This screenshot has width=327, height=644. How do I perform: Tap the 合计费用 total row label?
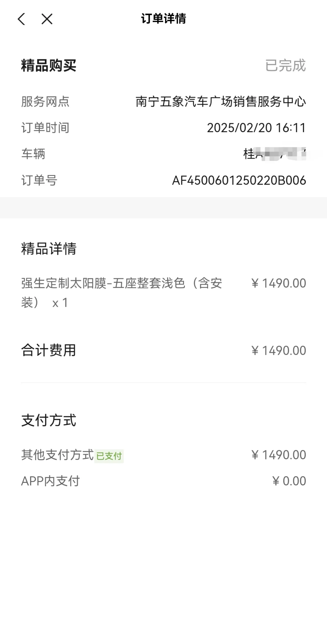[x=49, y=350]
